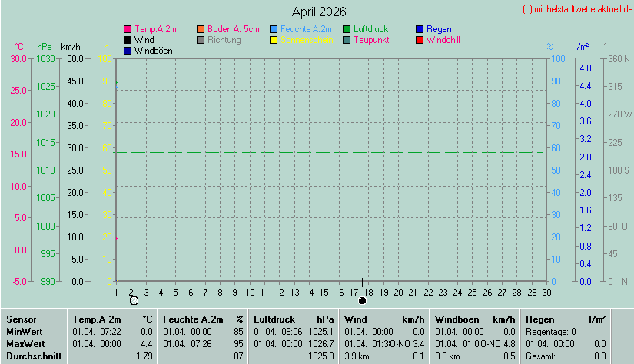Select the gray Richtung legend swatch

pos(201,40)
